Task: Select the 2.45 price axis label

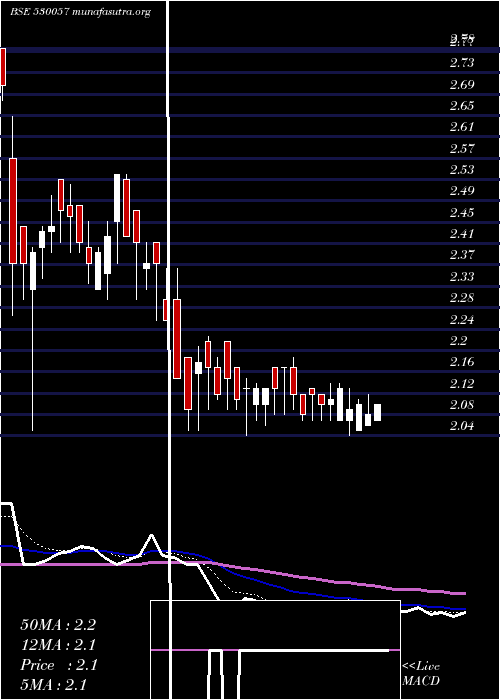Action: point(462,212)
